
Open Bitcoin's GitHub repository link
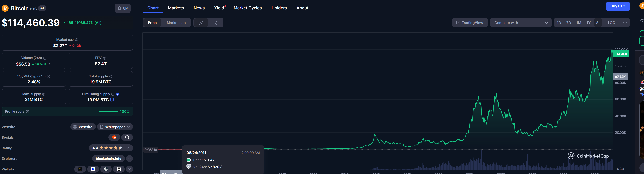(127, 137)
